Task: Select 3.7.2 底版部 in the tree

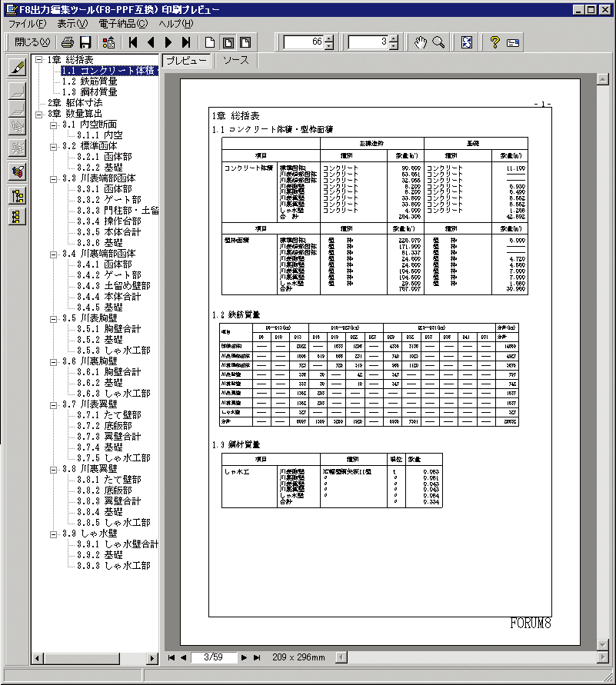Action: (105, 426)
